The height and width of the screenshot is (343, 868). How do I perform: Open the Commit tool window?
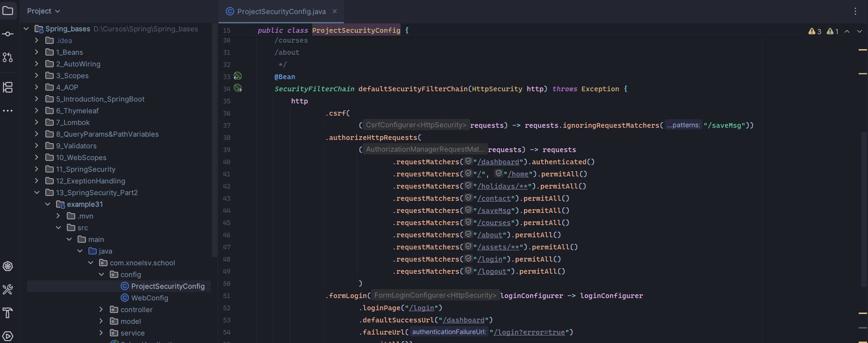pos(8,34)
